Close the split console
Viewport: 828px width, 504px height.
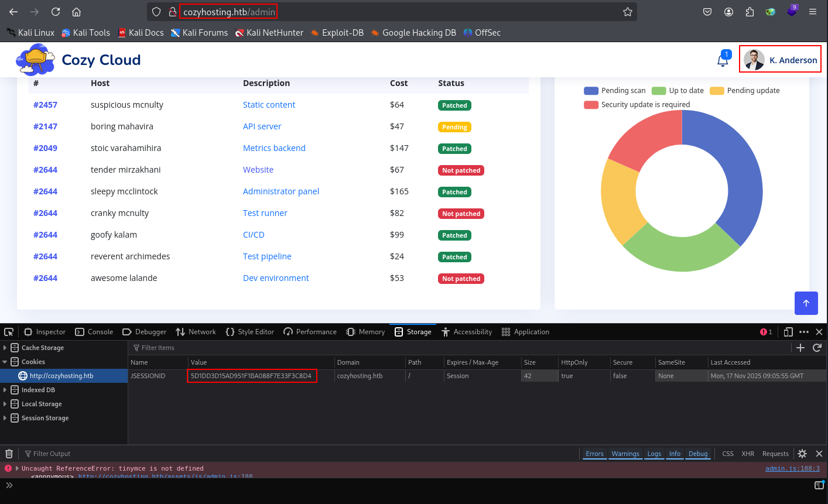click(x=819, y=454)
